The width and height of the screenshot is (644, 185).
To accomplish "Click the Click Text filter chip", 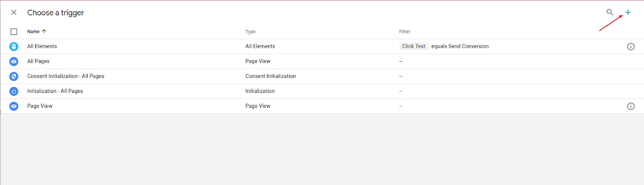I will pos(414,46).
